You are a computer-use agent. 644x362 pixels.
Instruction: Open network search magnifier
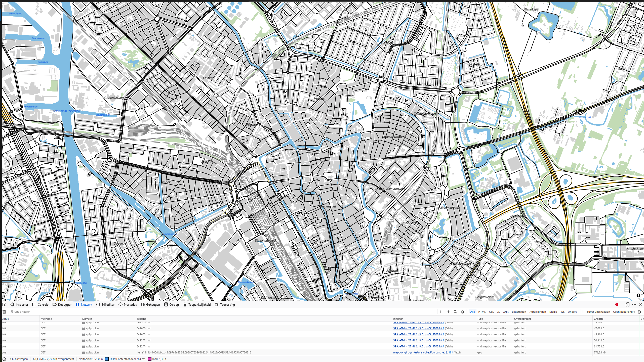[x=455, y=312]
